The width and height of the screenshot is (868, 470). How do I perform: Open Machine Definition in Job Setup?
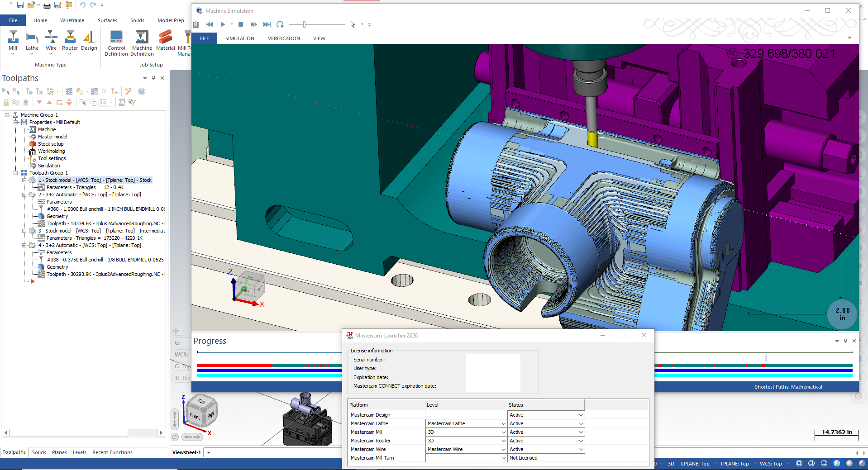click(x=142, y=43)
